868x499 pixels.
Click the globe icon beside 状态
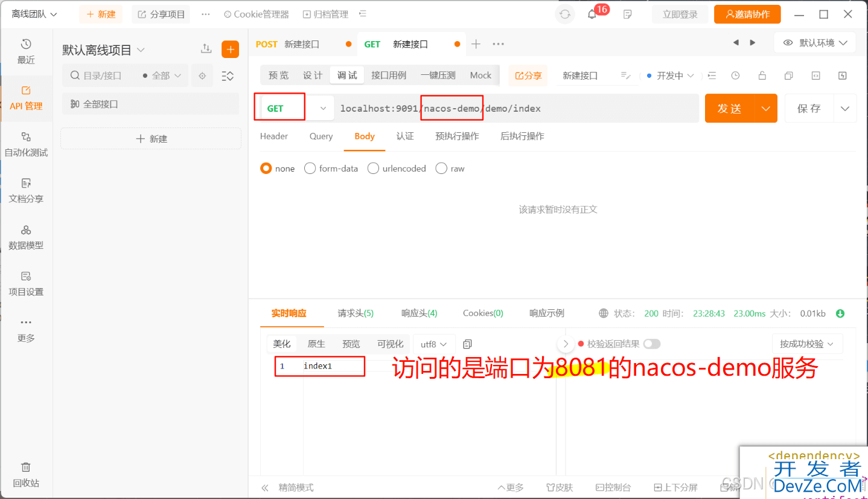coord(604,313)
